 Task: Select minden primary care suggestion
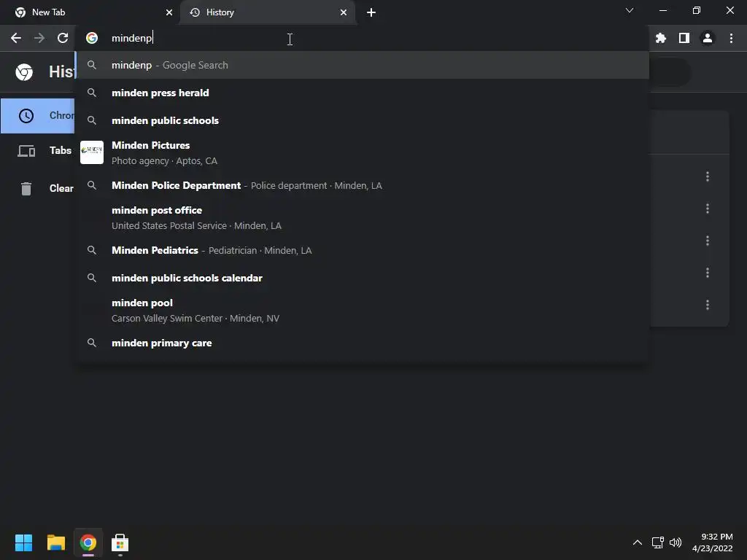(x=363, y=343)
